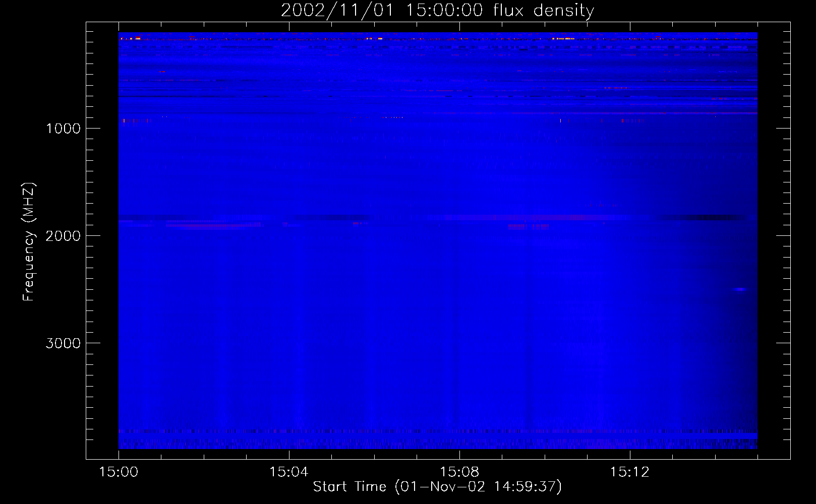This screenshot has width=816, height=504.
Task: Click the plot title '2002/11/01 15:00:00 flux density'
Action: point(437,11)
